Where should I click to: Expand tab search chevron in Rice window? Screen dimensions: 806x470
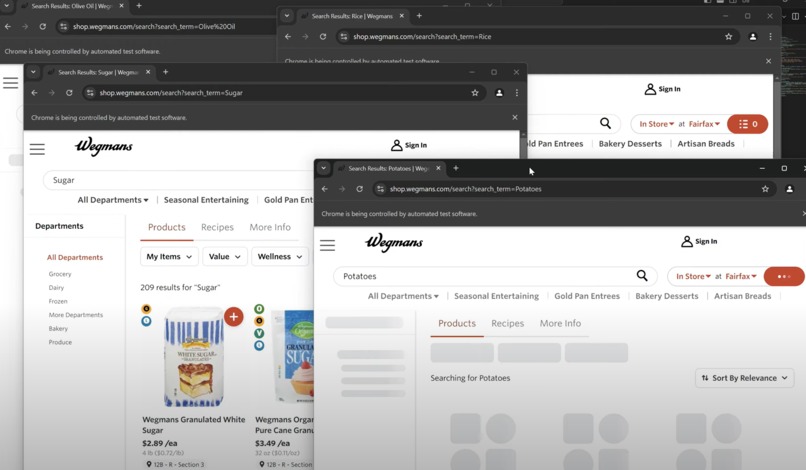pos(287,16)
